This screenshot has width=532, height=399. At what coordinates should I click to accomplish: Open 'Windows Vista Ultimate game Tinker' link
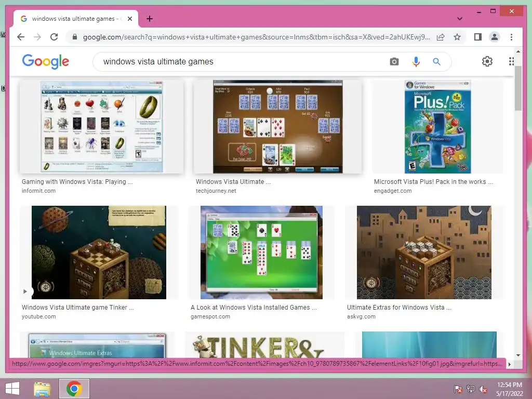78,308
